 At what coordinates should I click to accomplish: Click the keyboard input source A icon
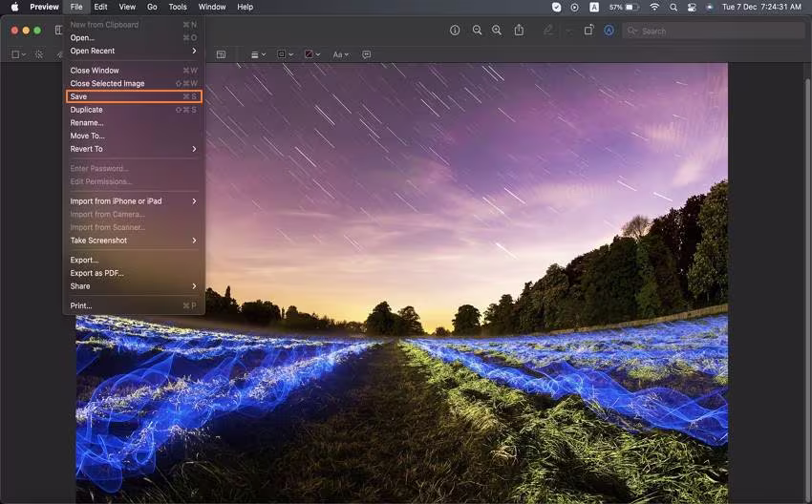[594, 7]
